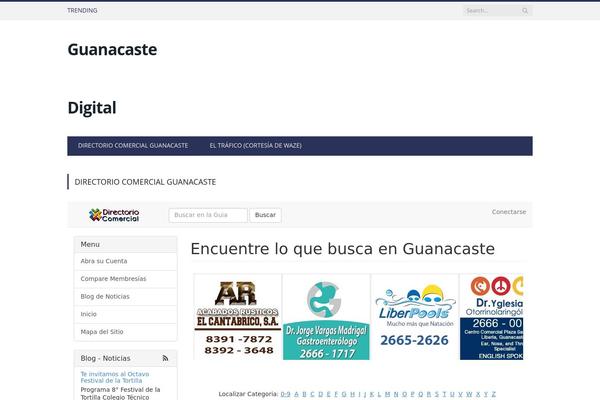Image resolution: width=600 pixels, height=400 pixels.
Task: Select category letter F
Action: coord(336,394)
